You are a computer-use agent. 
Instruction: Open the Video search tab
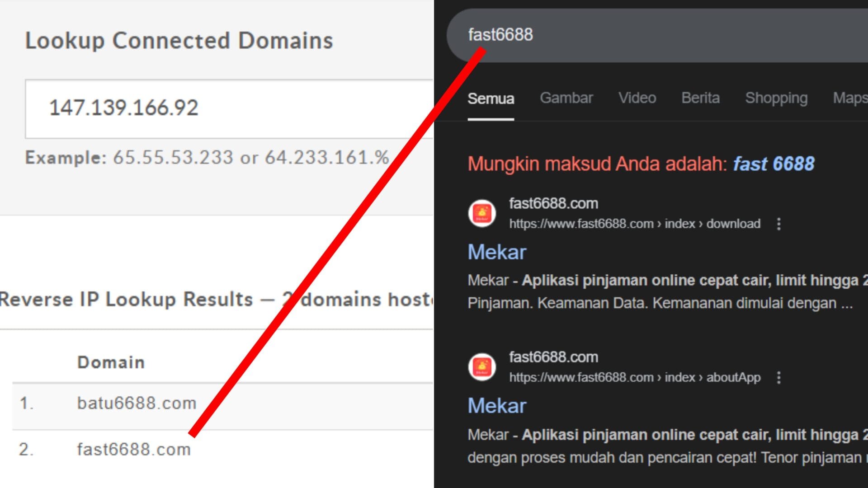[x=637, y=98]
